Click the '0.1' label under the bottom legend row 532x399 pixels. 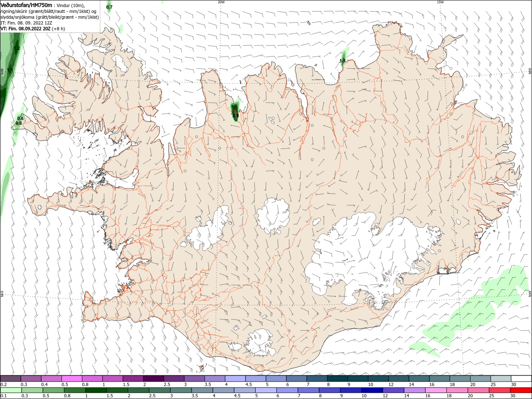[4, 396]
